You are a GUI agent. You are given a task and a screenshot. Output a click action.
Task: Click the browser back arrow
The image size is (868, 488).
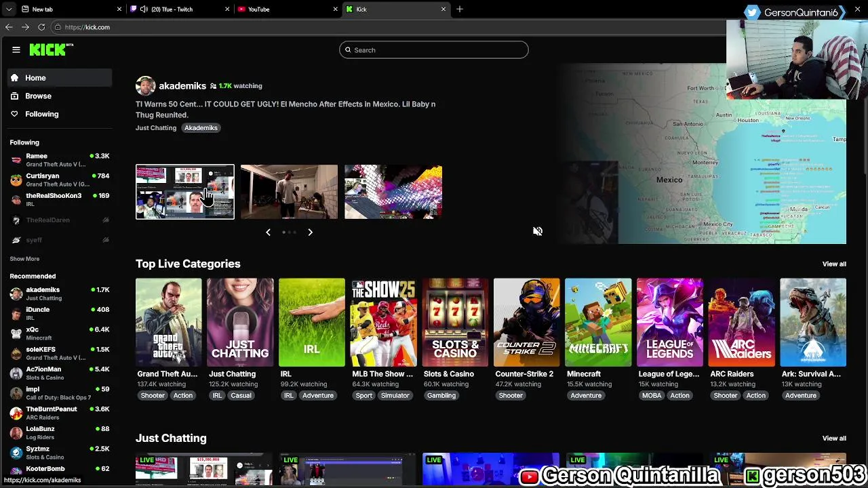click(x=9, y=27)
